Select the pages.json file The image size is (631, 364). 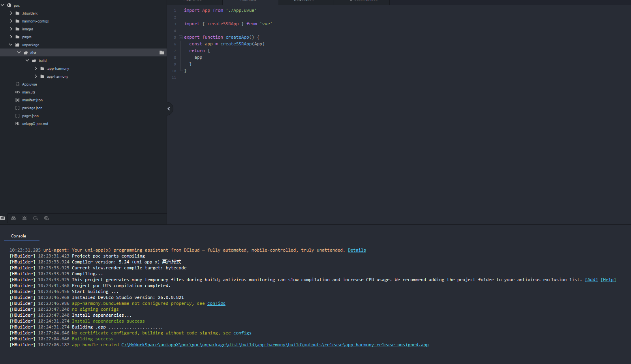[x=30, y=116]
